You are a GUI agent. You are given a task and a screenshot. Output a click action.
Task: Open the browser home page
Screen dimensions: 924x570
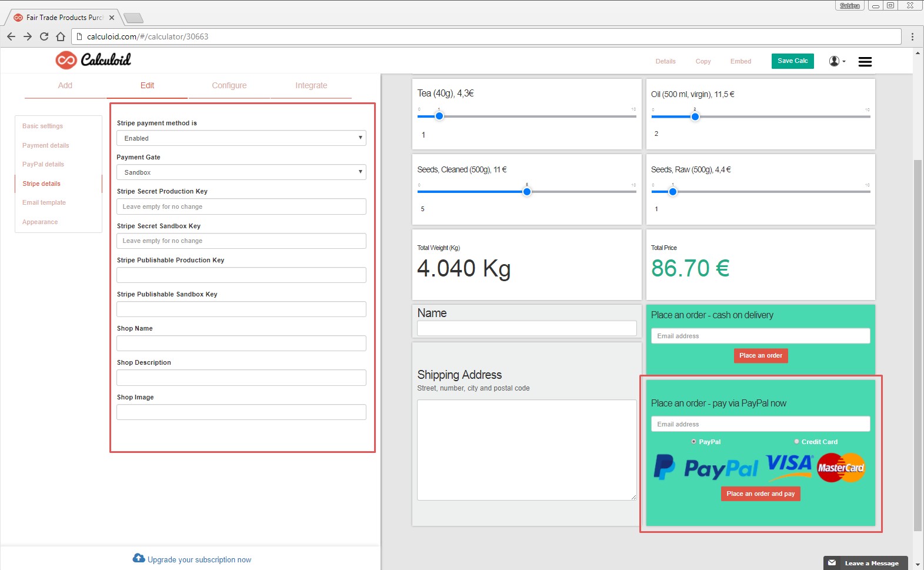[x=61, y=36]
